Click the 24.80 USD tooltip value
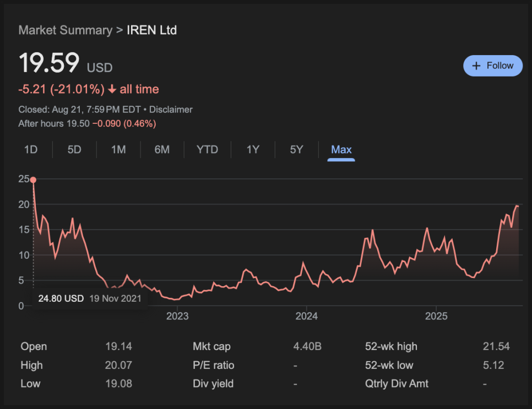The width and height of the screenshot is (532, 409). click(61, 298)
